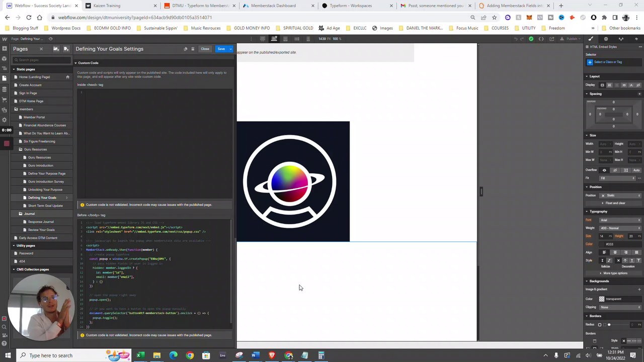Viewport: 644px width, 362px height.
Task: Switch to the Style Manager tab
Action: tap(620, 39)
